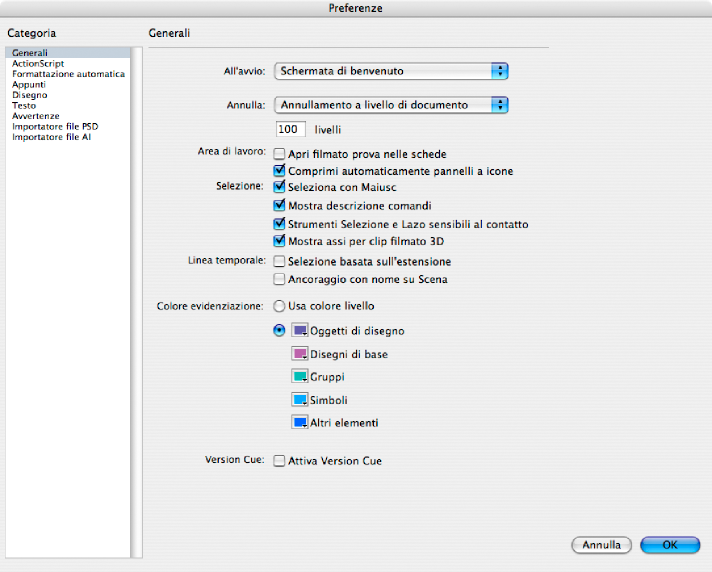
Task: Click the Disegni di base color swatch
Action: tap(300, 354)
